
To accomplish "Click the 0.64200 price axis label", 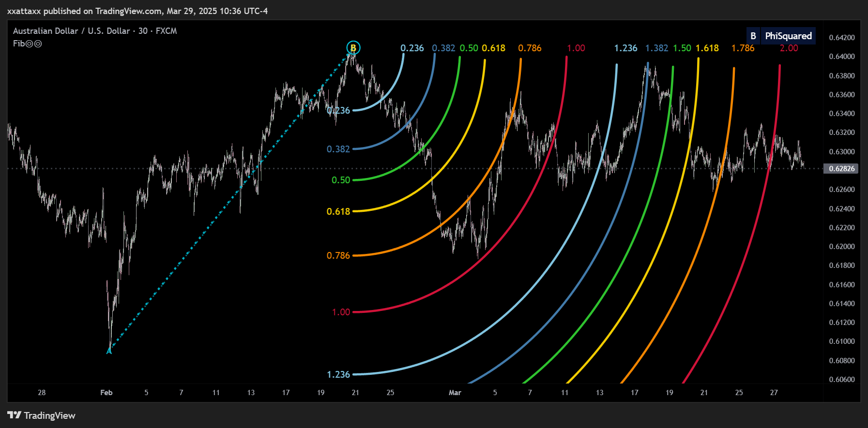I will click(x=842, y=38).
